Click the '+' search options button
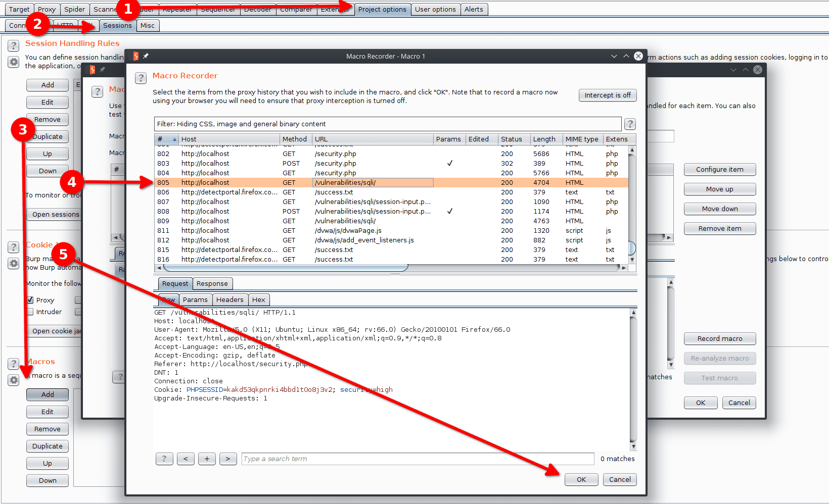The image size is (829, 504). (x=207, y=459)
